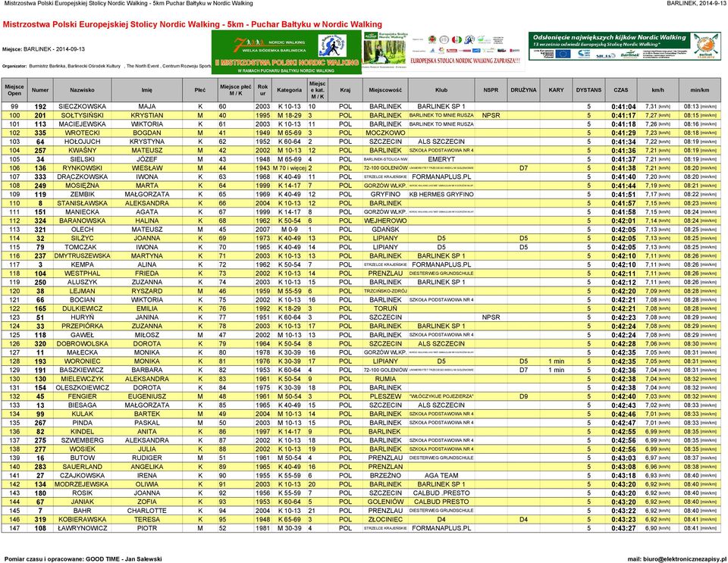Click the town 'GDAŃSK' in OLECH row
728x563 pixels.
[385, 230]
